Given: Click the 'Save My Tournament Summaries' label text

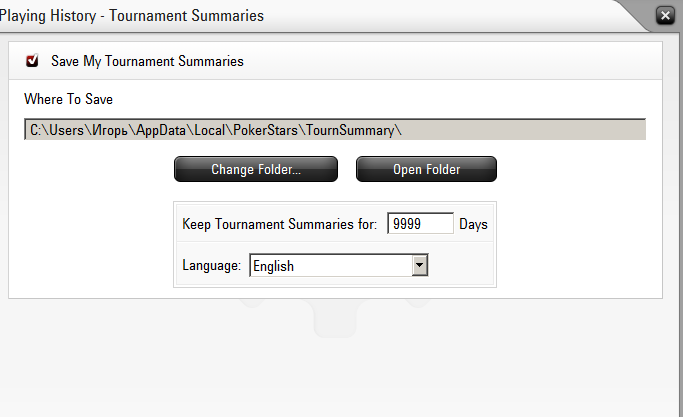Looking at the screenshot, I should (147, 61).
